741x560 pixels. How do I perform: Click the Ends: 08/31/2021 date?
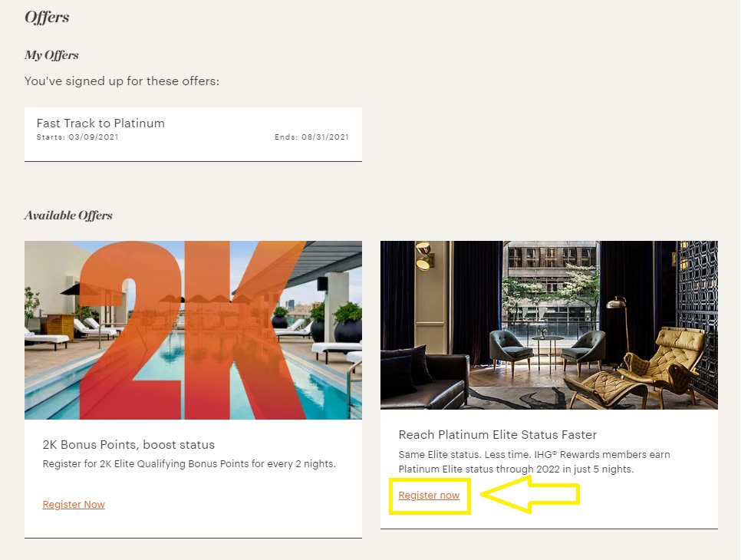click(311, 137)
